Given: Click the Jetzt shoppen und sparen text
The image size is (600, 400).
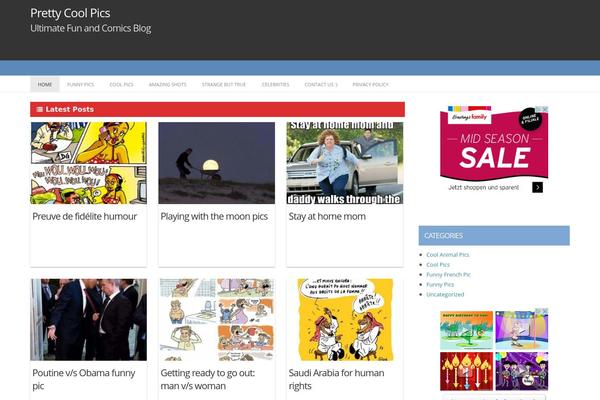Looking at the screenshot, I should click(x=483, y=188).
